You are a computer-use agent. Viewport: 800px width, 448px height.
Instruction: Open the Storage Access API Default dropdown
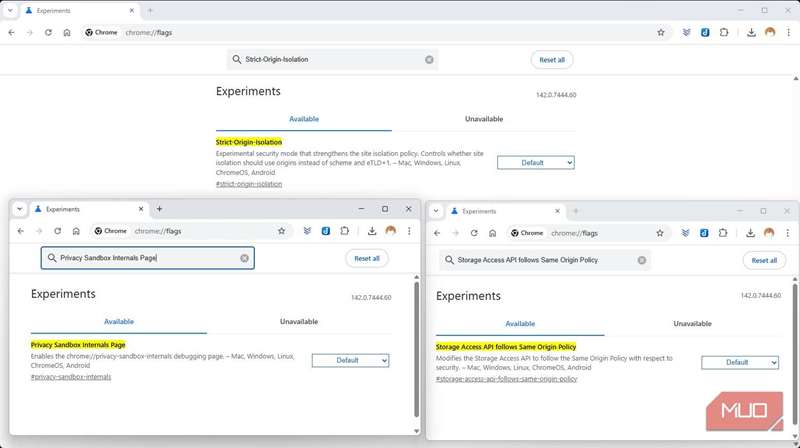[739, 362]
